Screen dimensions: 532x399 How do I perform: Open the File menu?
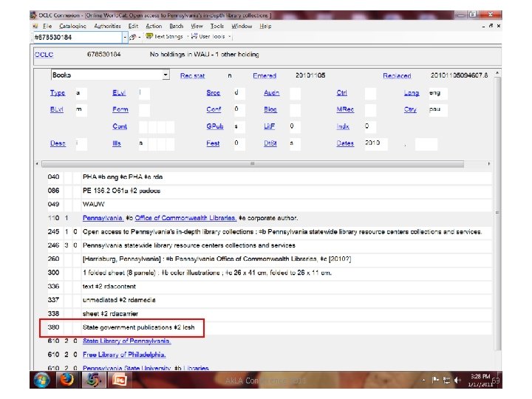(x=47, y=26)
